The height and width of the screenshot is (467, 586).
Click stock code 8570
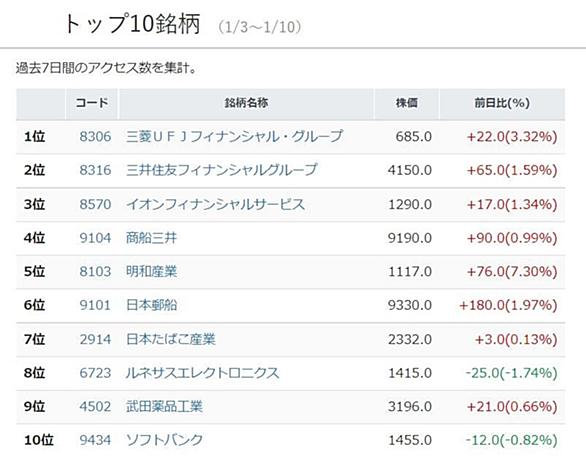95,204
